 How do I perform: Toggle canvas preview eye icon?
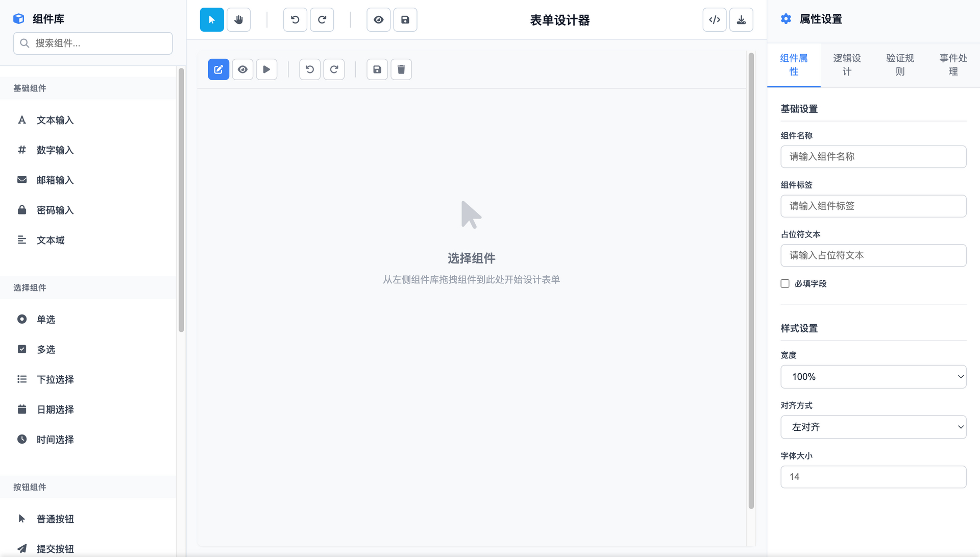pyautogui.click(x=242, y=69)
